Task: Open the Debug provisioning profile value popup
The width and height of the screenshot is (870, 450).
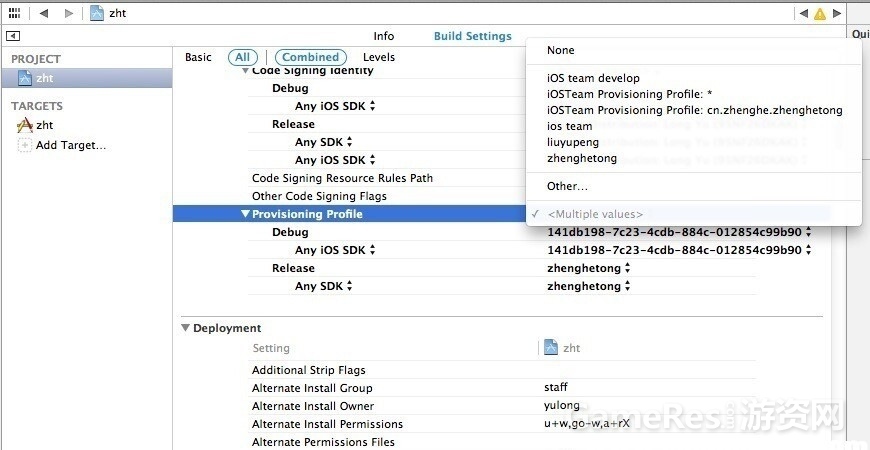Action: [x=679, y=232]
